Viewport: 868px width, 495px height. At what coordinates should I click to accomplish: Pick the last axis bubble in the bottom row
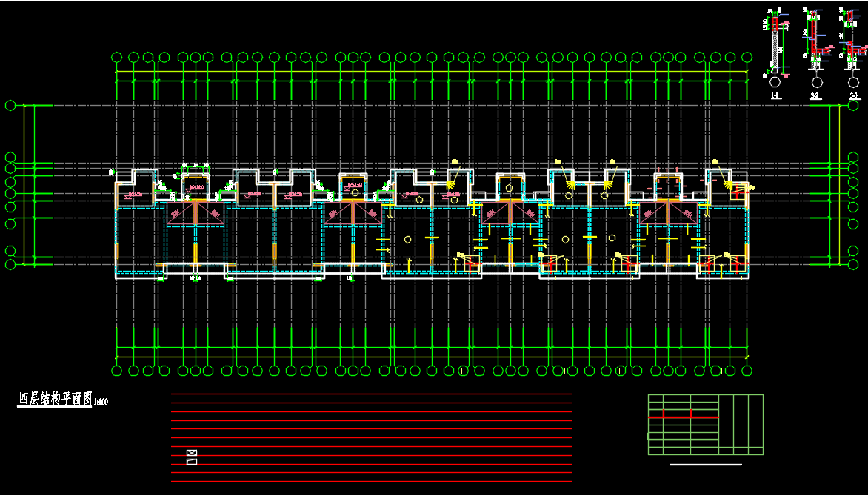coord(747,371)
